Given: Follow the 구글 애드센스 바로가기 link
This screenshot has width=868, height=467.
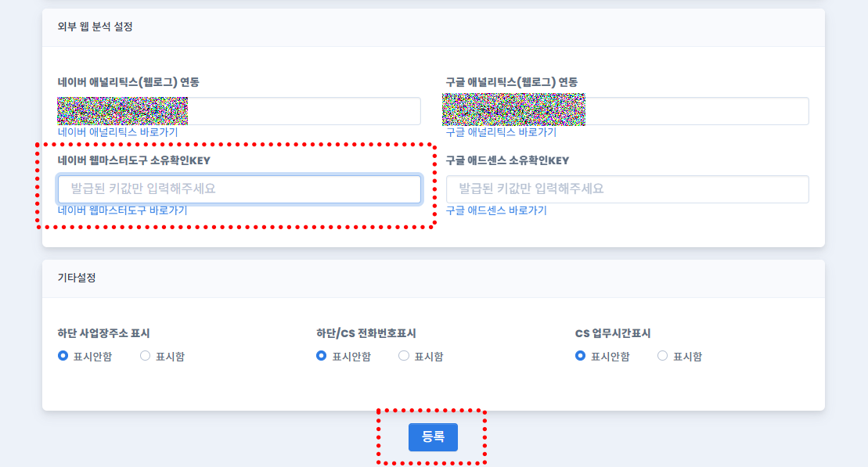Looking at the screenshot, I should [x=496, y=210].
